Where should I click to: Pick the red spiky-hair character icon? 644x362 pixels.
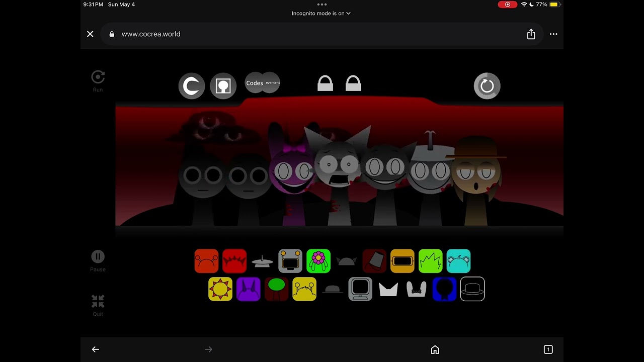234,261
